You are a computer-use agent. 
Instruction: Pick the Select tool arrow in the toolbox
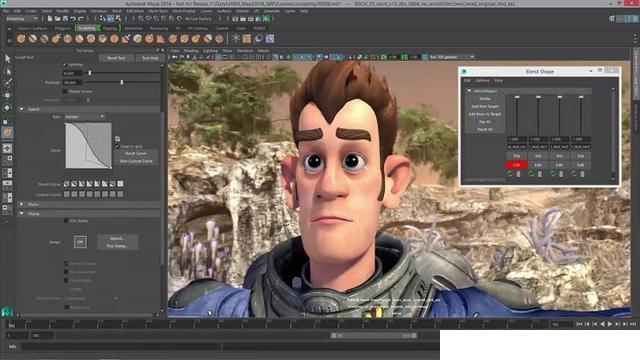(x=7, y=59)
